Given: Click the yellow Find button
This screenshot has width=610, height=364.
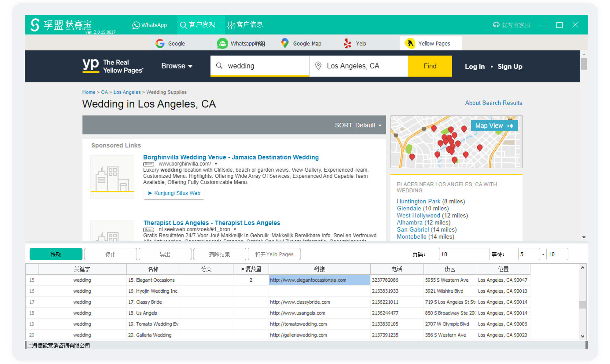Looking at the screenshot, I should (430, 66).
